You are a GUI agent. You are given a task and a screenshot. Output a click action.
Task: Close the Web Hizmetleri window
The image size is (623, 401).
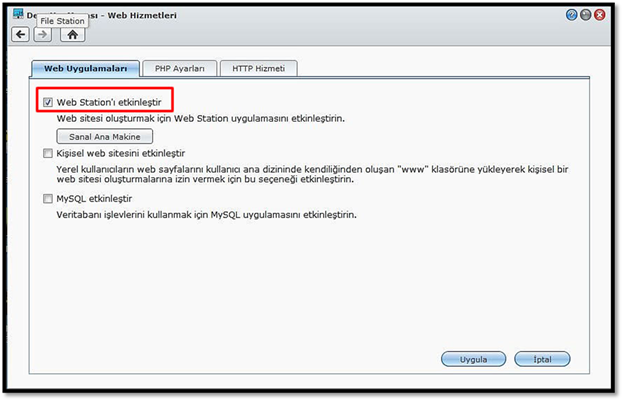(x=599, y=16)
